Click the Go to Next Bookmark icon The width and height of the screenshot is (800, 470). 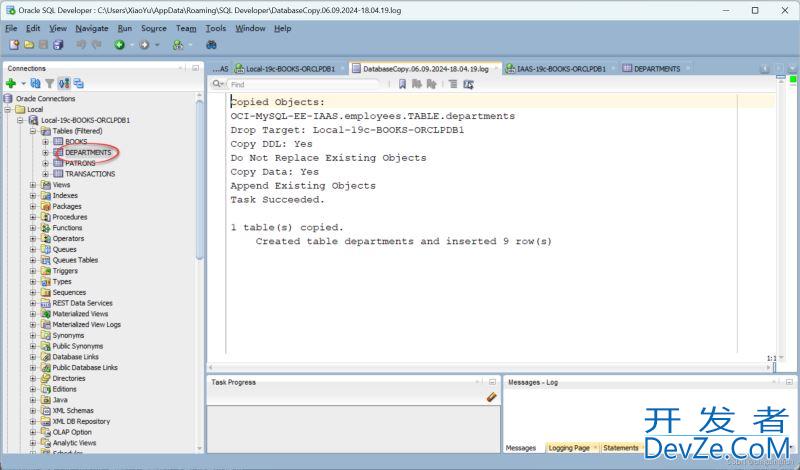(x=417, y=84)
